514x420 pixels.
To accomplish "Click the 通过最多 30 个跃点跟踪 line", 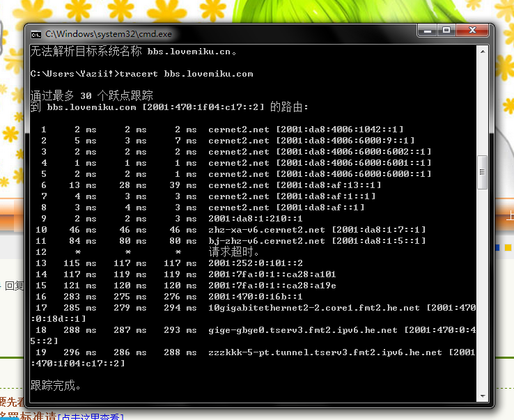I will tap(92, 95).
